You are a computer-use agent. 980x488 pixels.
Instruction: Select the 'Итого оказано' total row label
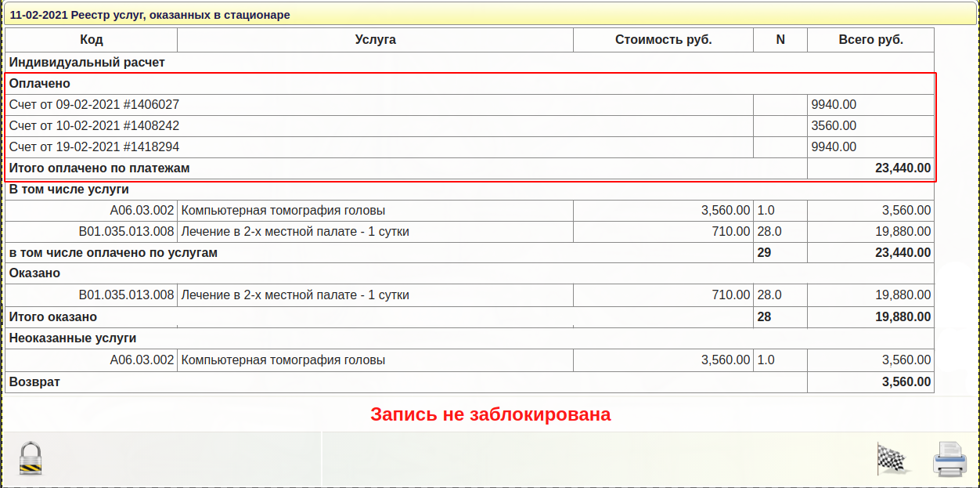point(53,317)
